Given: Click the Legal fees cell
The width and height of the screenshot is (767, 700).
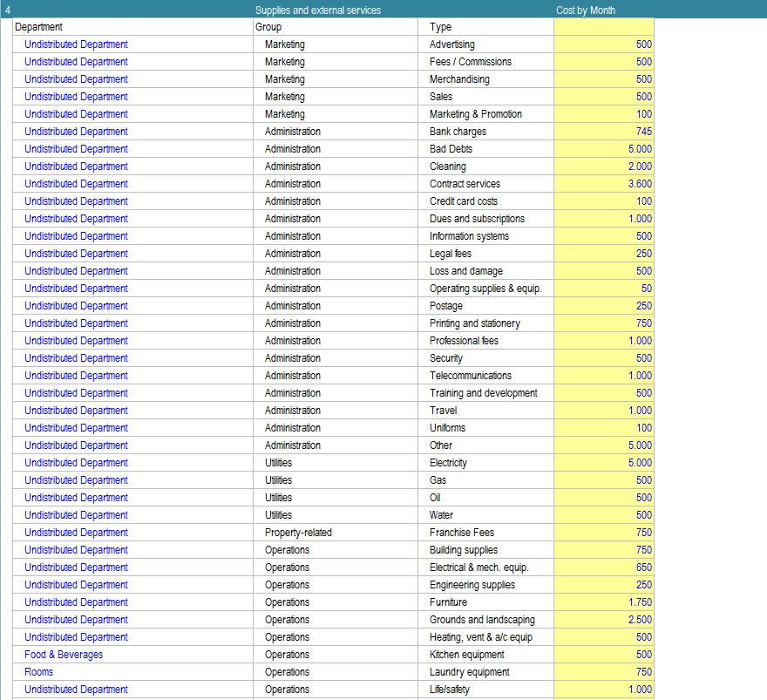Looking at the screenshot, I should (485, 254).
